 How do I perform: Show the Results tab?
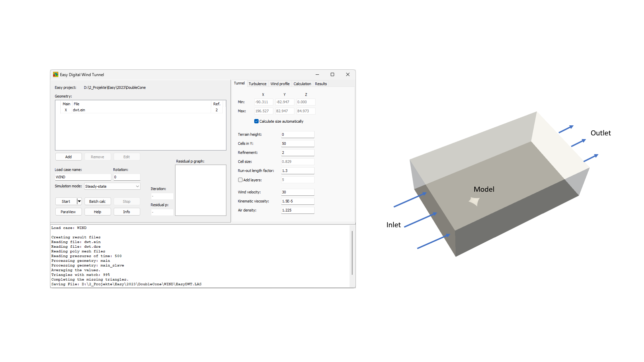coord(321,84)
